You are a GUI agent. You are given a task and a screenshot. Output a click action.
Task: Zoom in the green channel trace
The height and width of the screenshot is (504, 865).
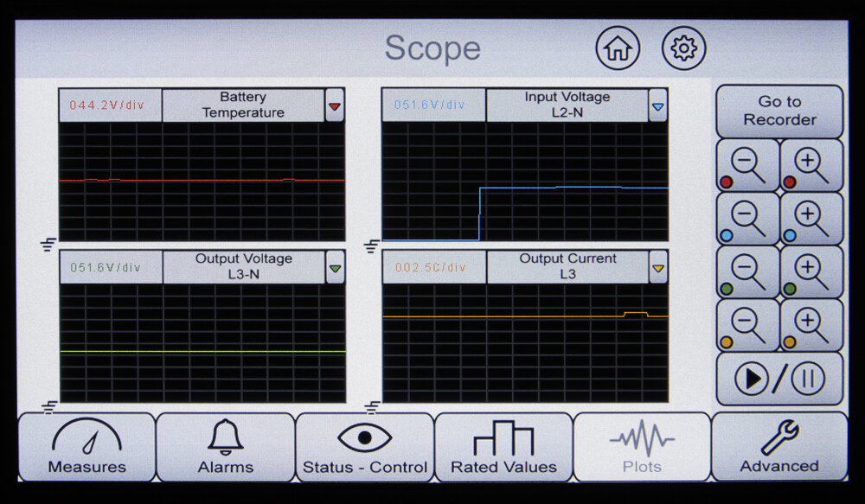coord(811,271)
